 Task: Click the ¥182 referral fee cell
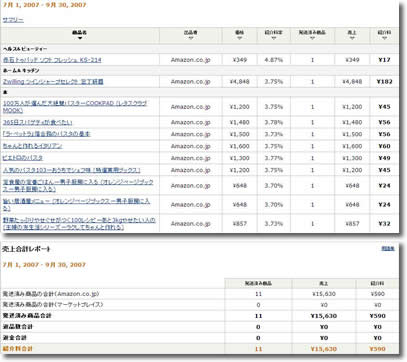[384, 82]
